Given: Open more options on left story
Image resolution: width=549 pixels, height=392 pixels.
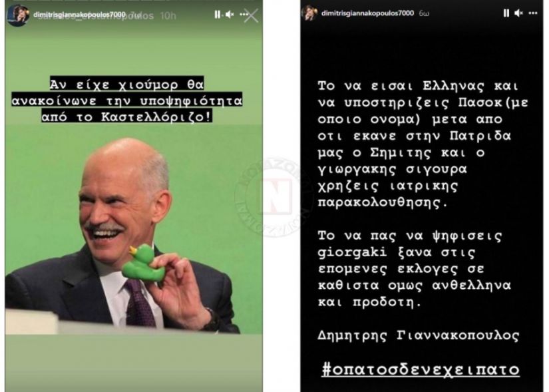Looking at the screenshot, I should (244, 15).
